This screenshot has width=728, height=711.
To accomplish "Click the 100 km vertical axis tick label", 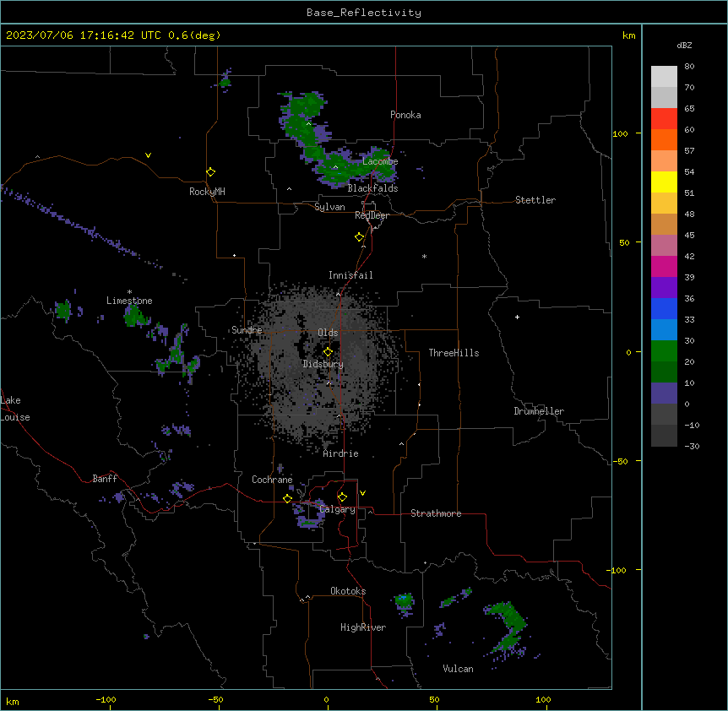I will (620, 133).
